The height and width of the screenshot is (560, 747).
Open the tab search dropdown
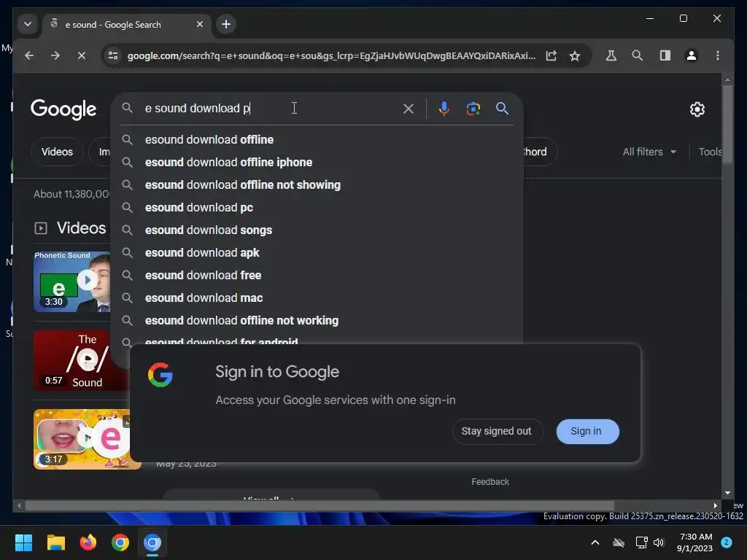pos(28,24)
